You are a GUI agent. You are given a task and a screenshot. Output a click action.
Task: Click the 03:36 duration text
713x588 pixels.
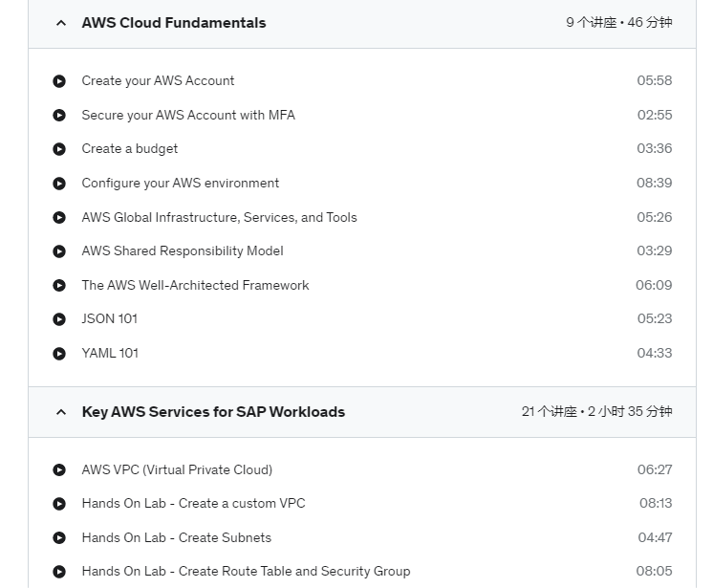[655, 148]
